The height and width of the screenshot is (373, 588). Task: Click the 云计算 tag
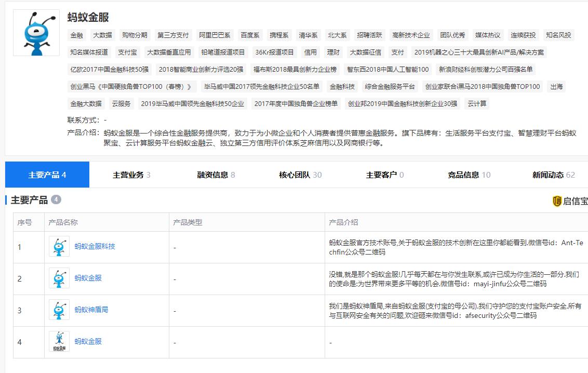(477, 104)
